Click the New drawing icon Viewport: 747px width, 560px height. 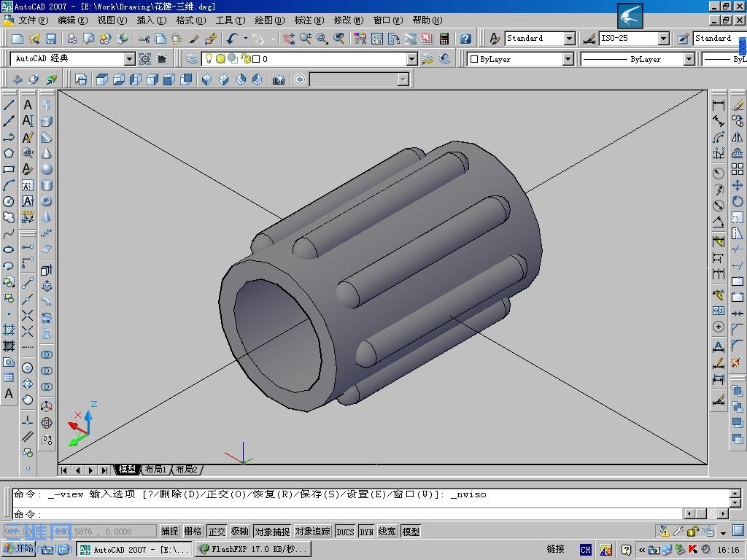pos(18,39)
